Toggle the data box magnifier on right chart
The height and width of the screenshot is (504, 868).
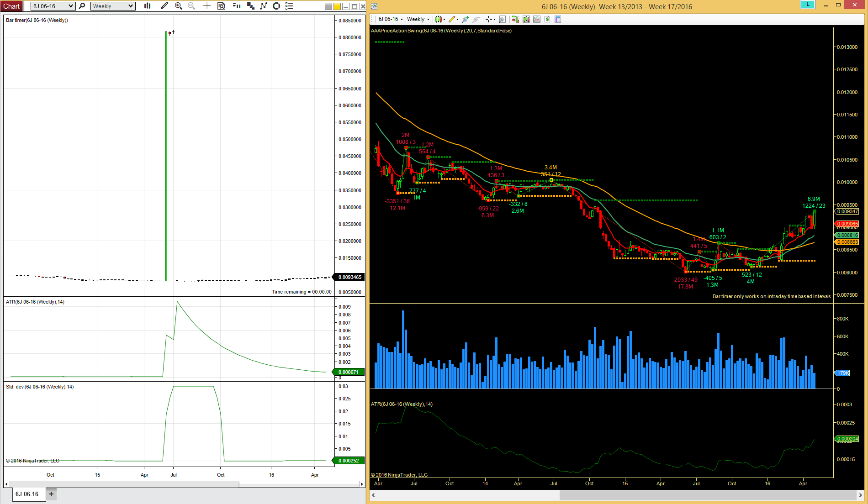tap(502, 19)
